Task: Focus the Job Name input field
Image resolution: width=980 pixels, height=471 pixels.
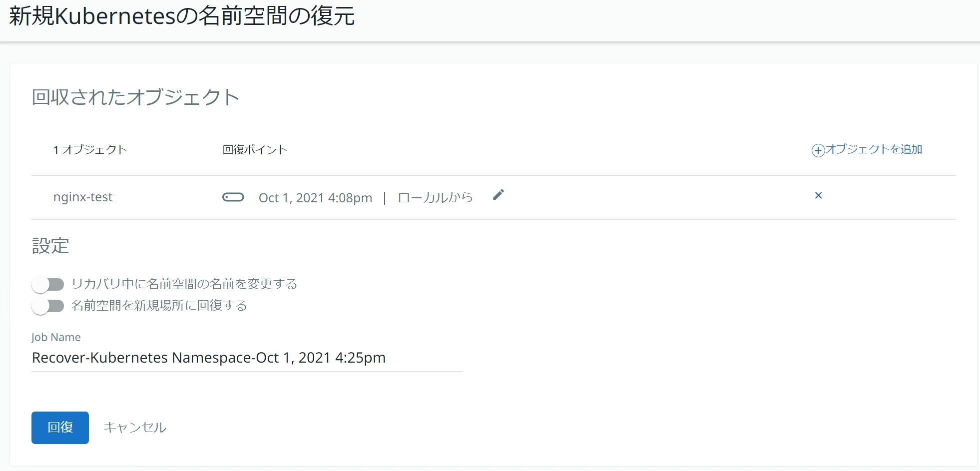Action: [247, 358]
